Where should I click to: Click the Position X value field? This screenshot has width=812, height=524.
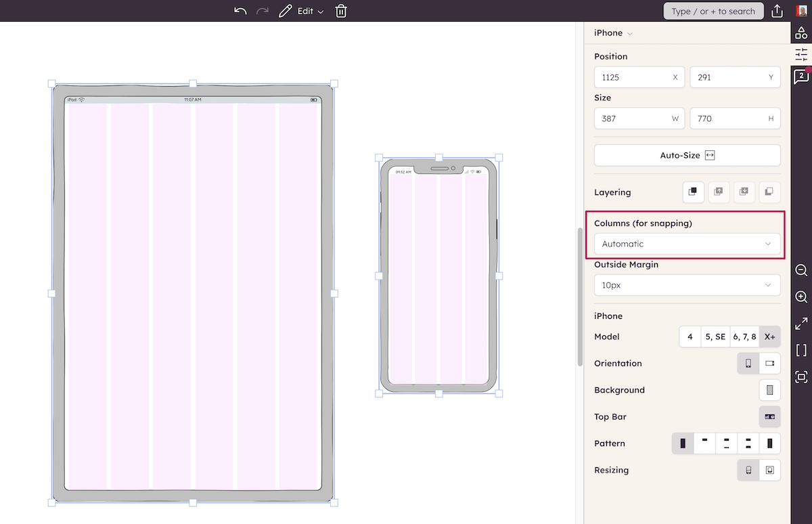pos(639,77)
